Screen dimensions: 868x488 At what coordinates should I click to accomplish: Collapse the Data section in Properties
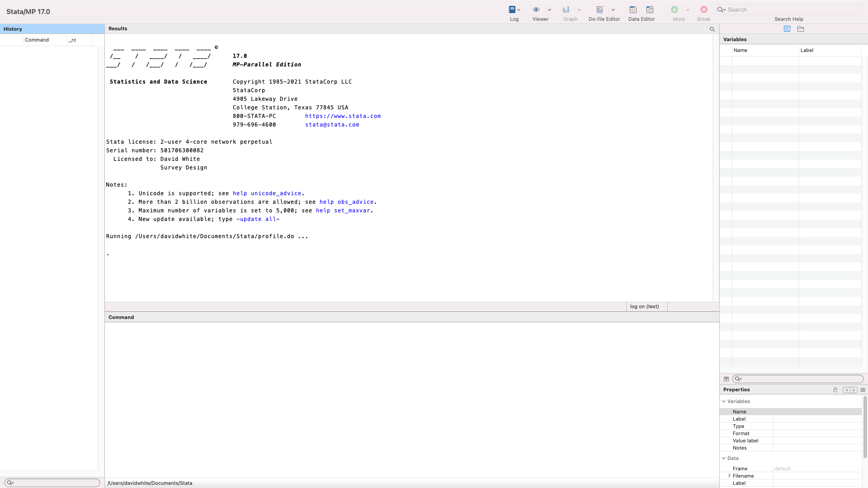[724, 458]
